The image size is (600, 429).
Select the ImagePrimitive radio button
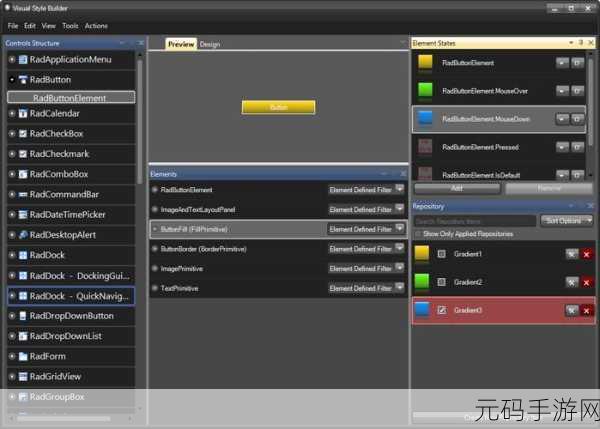click(155, 268)
